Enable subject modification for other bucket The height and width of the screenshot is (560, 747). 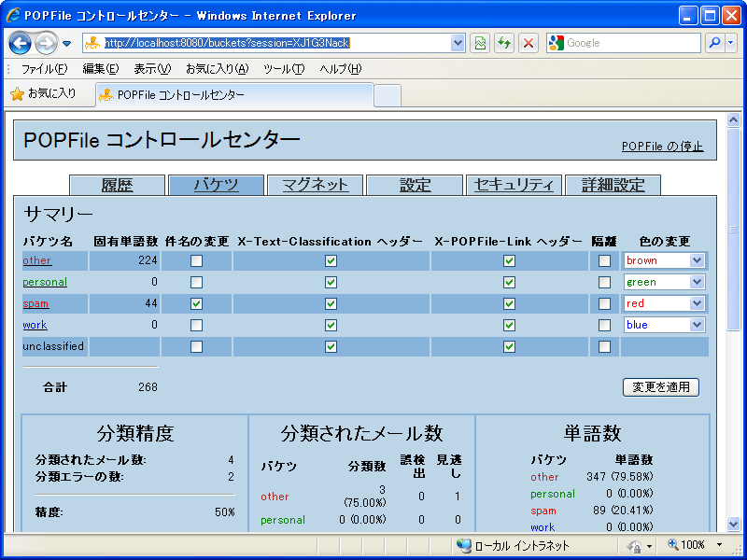(x=196, y=261)
